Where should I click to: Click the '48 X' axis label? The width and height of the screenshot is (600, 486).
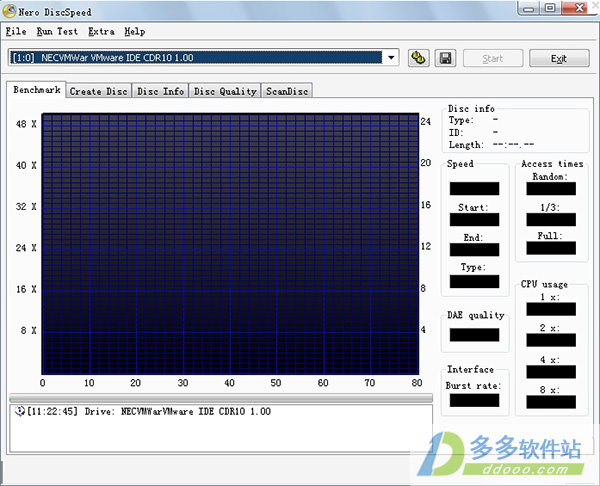click(26, 124)
